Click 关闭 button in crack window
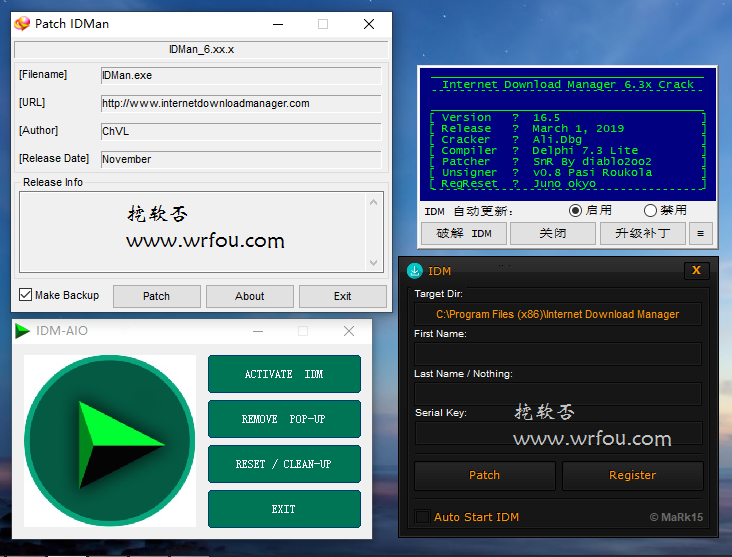The height and width of the screenshot is (557, 732). tap(553, 233)
